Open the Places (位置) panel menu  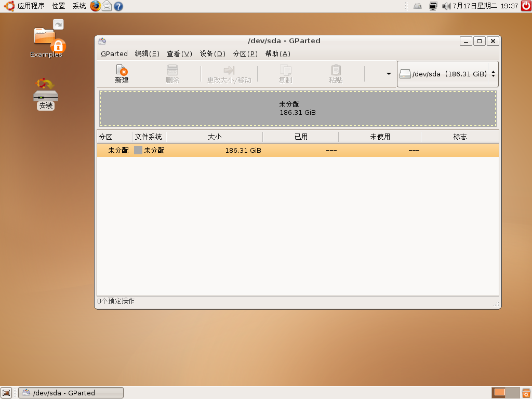pos(58,6)
